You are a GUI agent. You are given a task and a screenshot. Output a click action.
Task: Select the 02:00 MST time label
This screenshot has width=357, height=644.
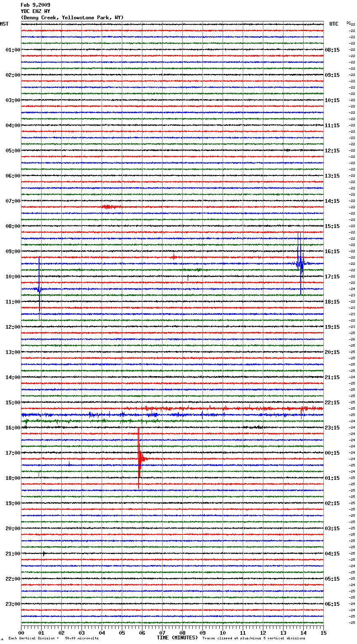coord(13,75)
